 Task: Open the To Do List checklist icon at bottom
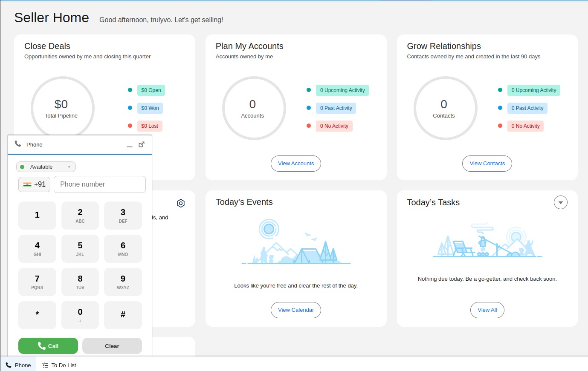(x=44, y=365)
